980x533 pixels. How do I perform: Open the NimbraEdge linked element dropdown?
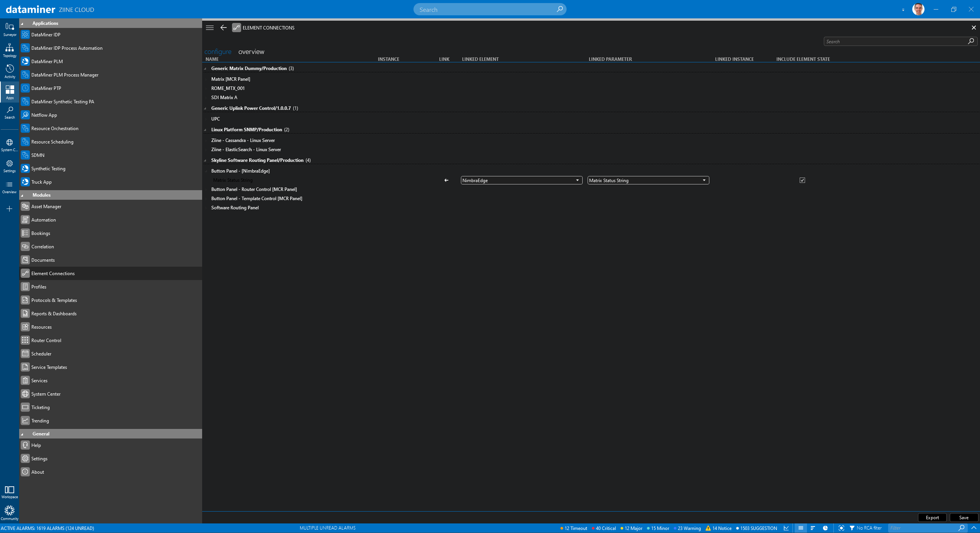521,180
